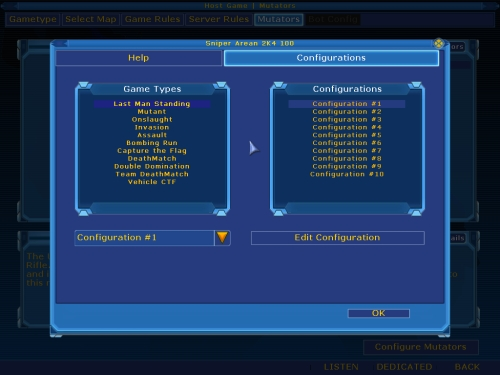The height and width of the screenshot is (375, 500).
Task: Click the Edit Configuration button
Action: [338, 238]
